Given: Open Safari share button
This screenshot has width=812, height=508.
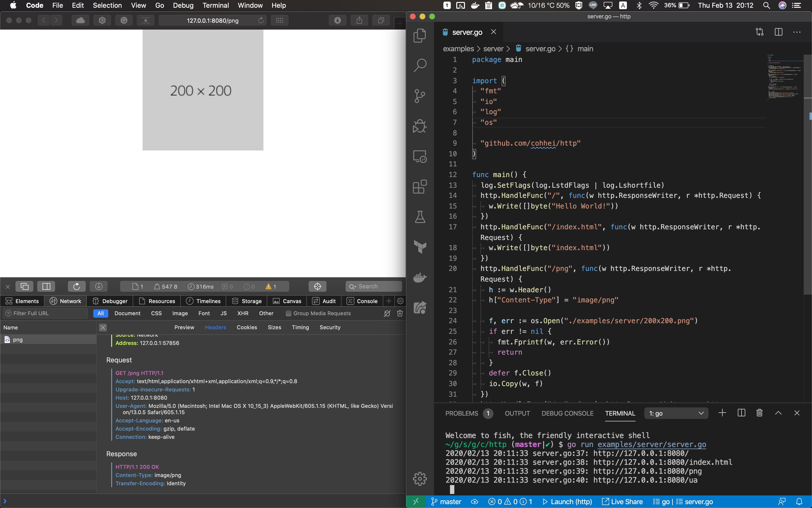Looking at the screenshot, I should point(359,21).
